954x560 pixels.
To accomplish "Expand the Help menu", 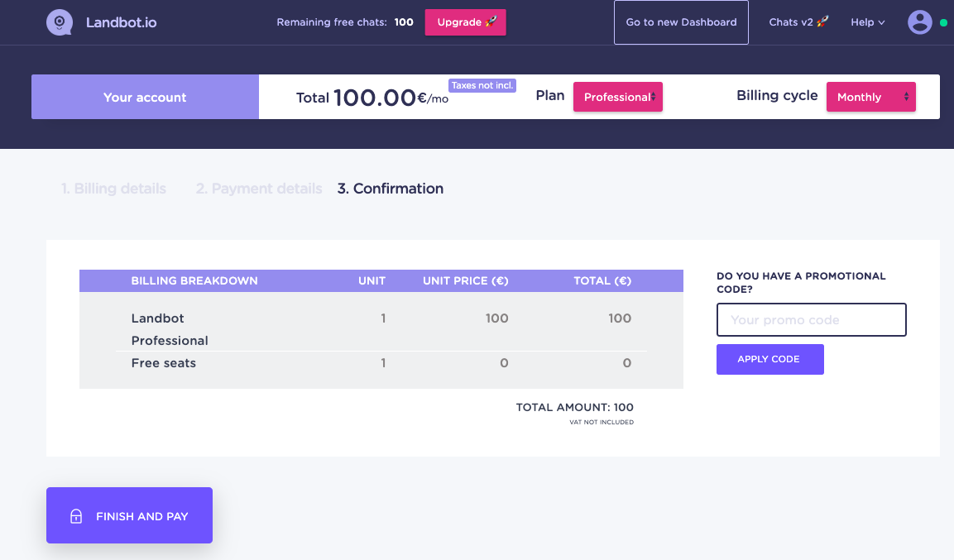I will point(867,22).
